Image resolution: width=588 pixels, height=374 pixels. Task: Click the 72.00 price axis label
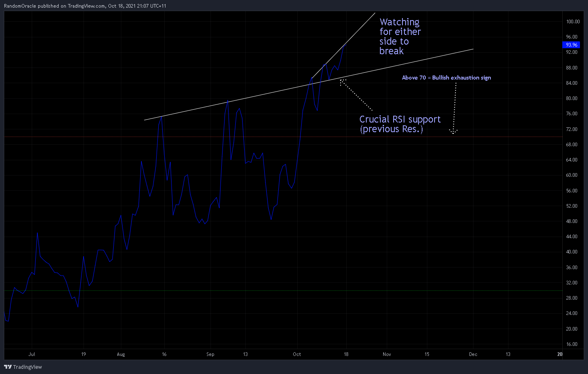coord(572,129)
